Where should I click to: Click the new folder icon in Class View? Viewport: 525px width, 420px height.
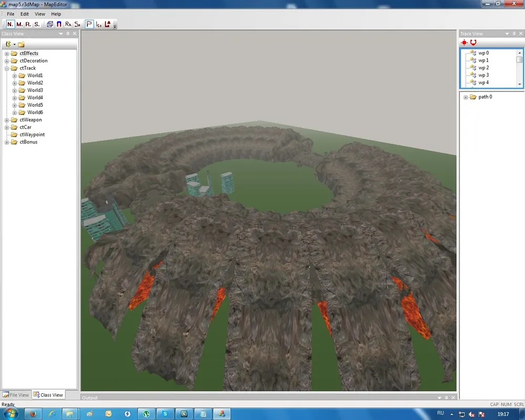click(x=21, y=44)
